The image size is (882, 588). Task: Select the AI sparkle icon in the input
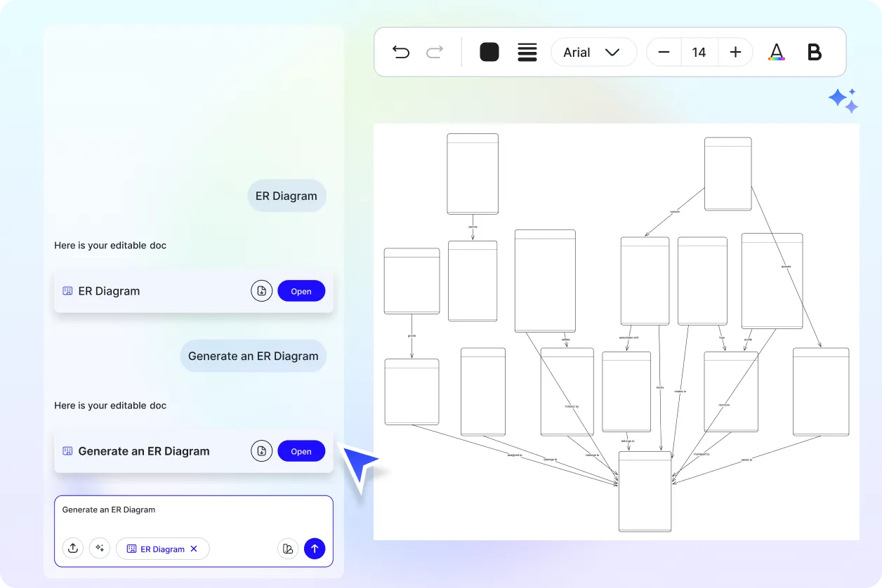tap(100, 548)
